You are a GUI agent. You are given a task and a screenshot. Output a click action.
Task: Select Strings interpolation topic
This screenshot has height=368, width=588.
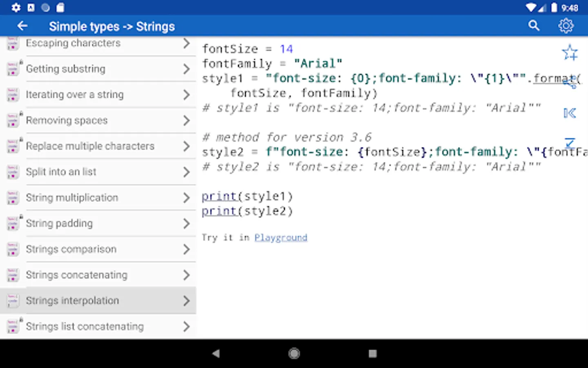pyautogui.click(x=98, y=301)
